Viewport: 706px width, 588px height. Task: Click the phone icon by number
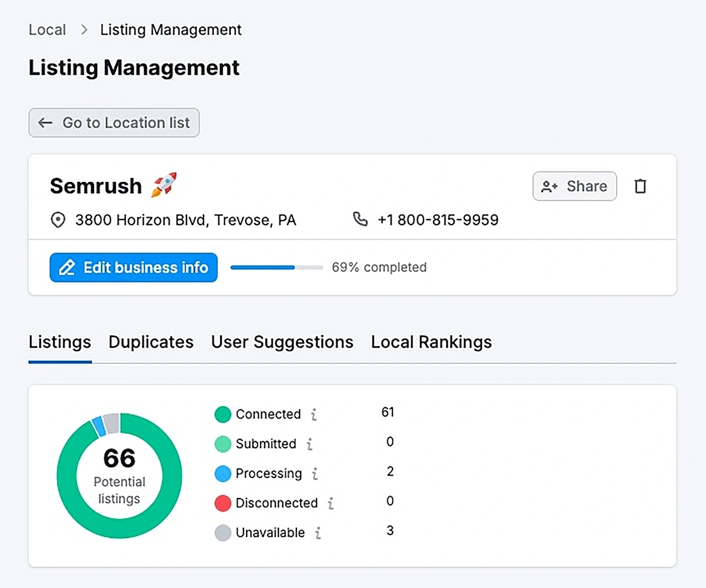(360, 220)
